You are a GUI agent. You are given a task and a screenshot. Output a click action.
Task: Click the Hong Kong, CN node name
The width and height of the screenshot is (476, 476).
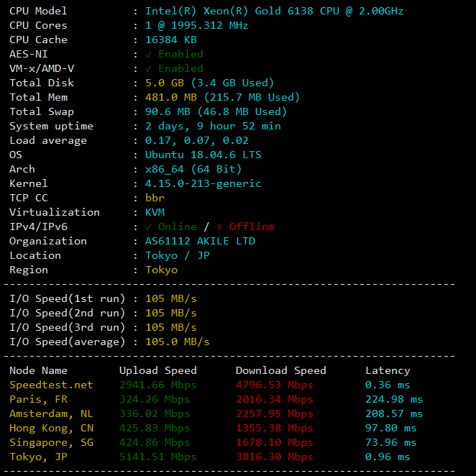(51, 428)
